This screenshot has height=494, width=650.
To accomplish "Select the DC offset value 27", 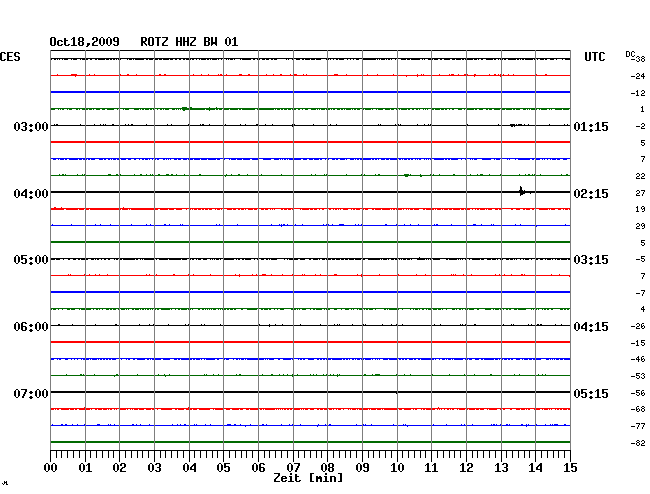I will click(x=640, y=193).
